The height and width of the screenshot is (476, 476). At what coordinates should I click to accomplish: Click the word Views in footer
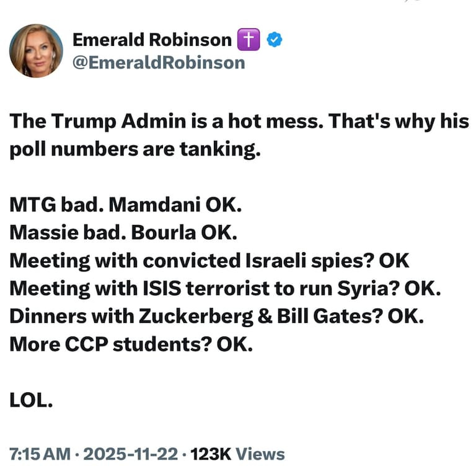(260, 454)
